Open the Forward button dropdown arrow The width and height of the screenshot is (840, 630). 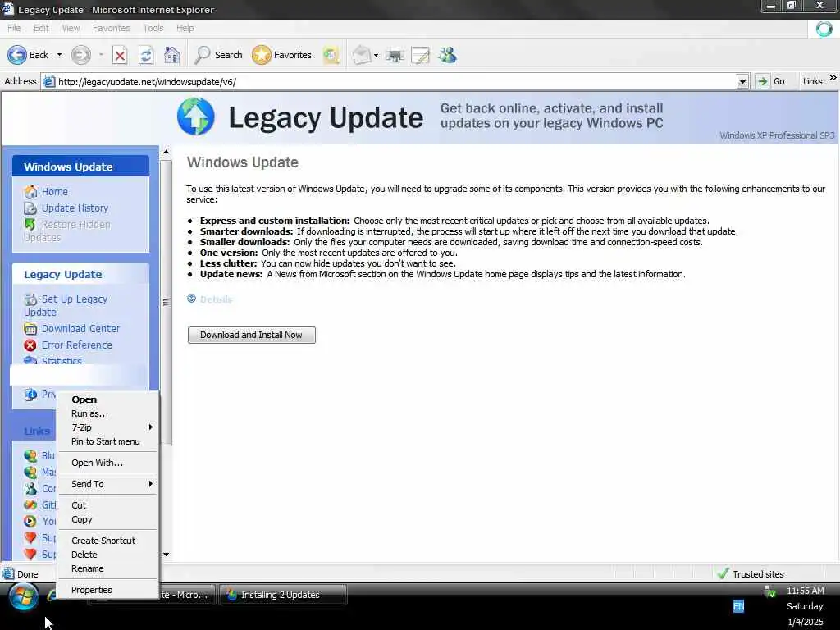[101, 55]
